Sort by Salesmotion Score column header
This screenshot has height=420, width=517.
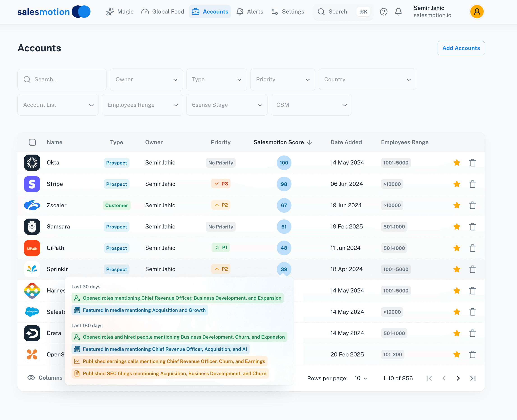click(282, 142)
